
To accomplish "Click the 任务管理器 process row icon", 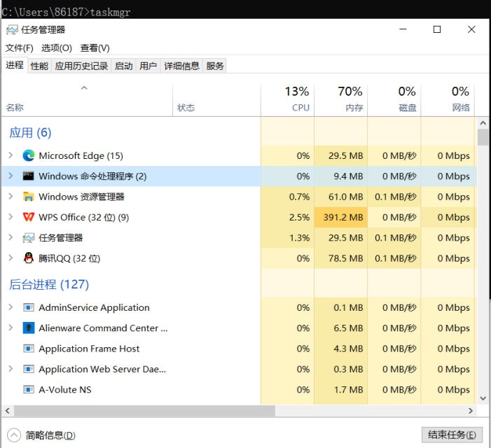I will (29, 238).
